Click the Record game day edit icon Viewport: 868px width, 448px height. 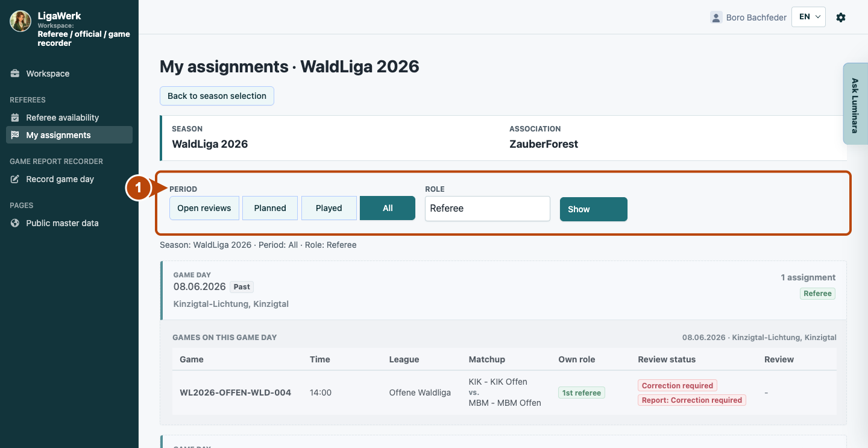pyautogui.click(x=15, y=179)
